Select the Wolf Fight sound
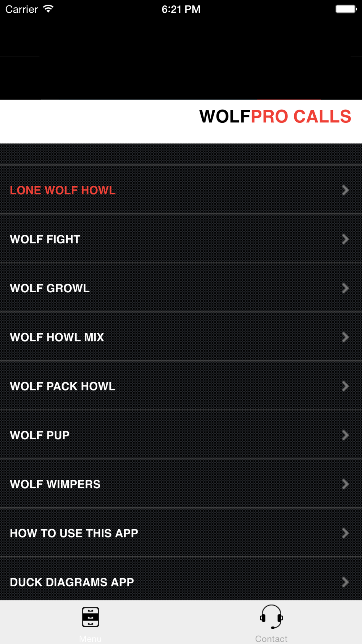This screenshot has height=644, width=362. [181, 239]
